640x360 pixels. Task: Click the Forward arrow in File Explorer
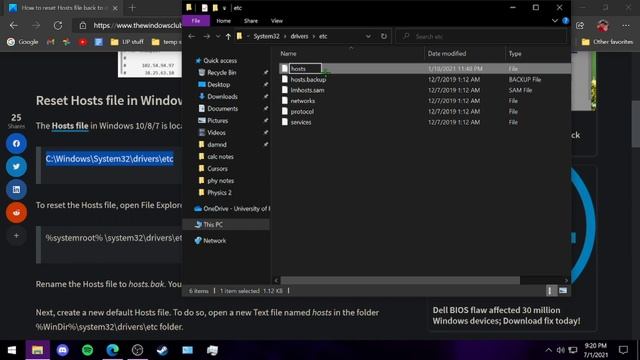pos(207,36)
